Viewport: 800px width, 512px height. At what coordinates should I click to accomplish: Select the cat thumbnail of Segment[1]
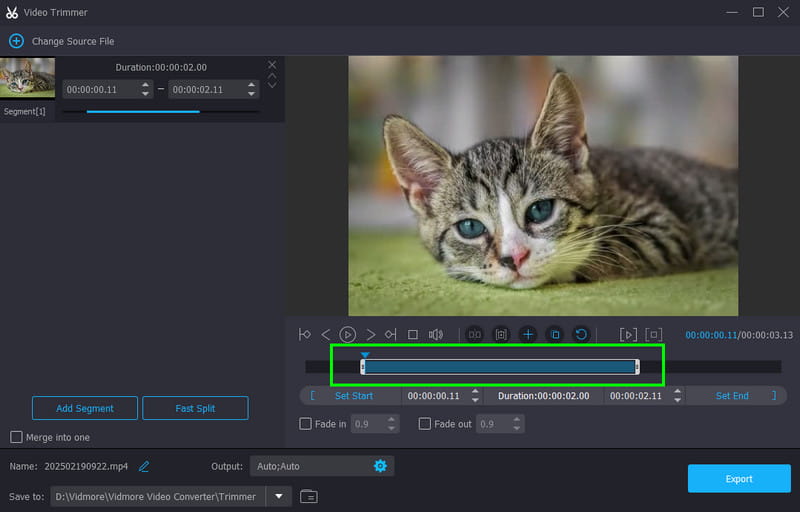28,78
